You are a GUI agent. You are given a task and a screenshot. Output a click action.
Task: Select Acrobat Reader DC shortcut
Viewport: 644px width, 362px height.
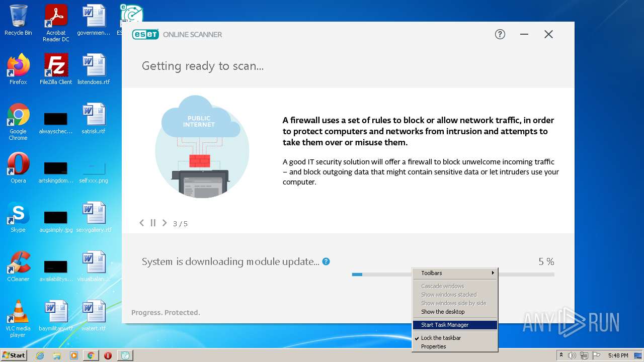(x=56, y=23)
